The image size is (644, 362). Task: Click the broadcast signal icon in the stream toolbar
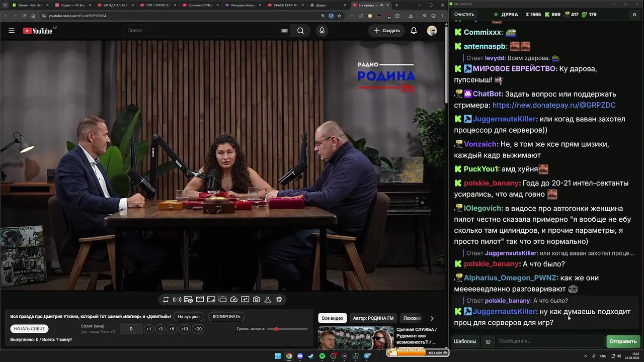[177, 300]
